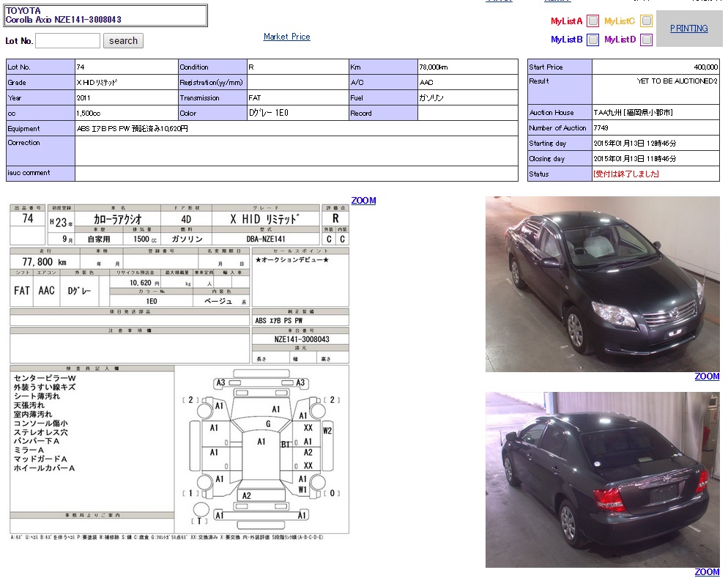Click lot number 74 on auction sheet
The width and height of the screenshot is (728, 578).
pos(28,218)
